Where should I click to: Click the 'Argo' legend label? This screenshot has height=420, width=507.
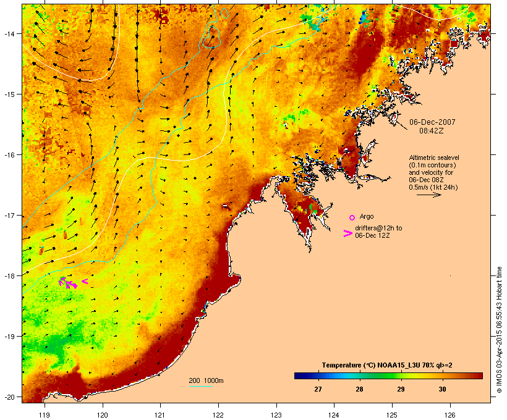click(x=367, y=216)
